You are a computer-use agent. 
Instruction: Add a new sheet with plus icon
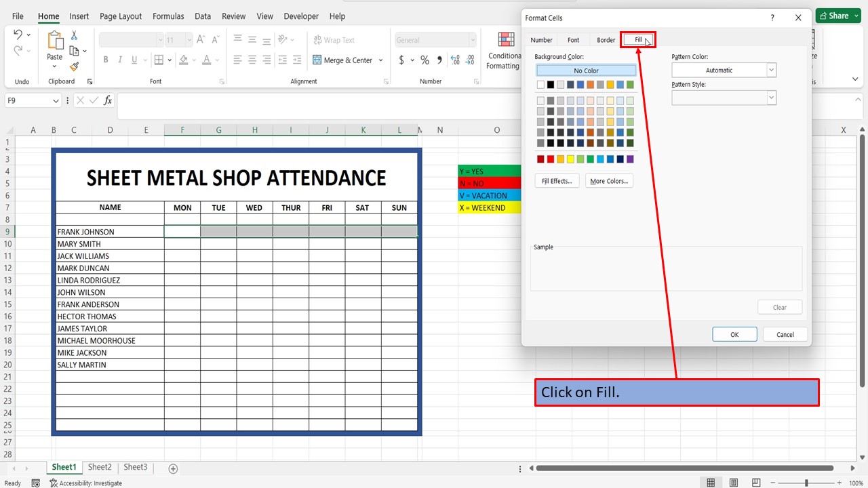tap(173, 468)
